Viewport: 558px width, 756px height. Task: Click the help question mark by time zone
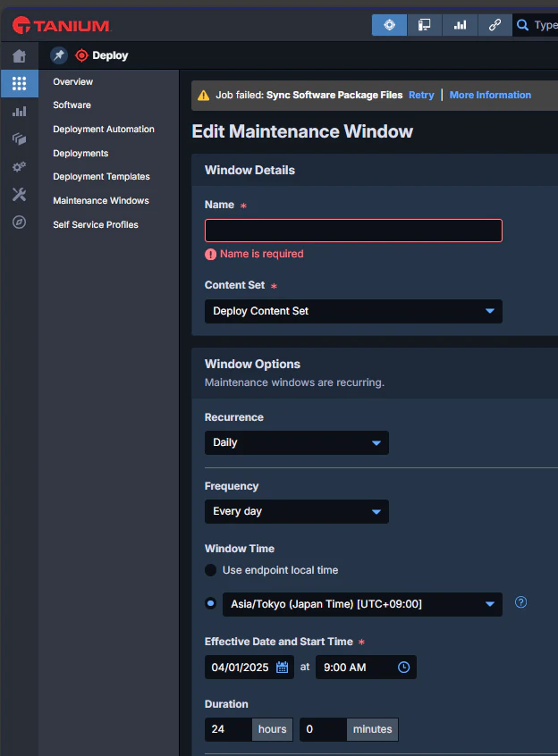520,602
